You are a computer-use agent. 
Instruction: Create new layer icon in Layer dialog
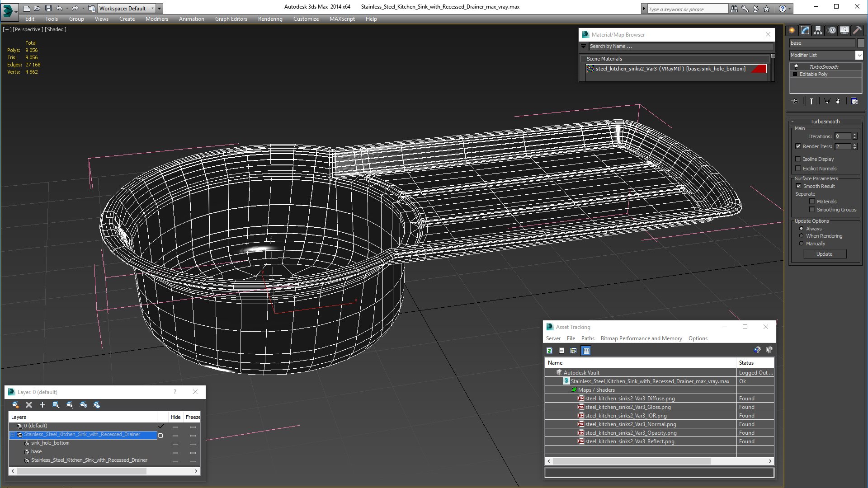click(x=15, y=405)
